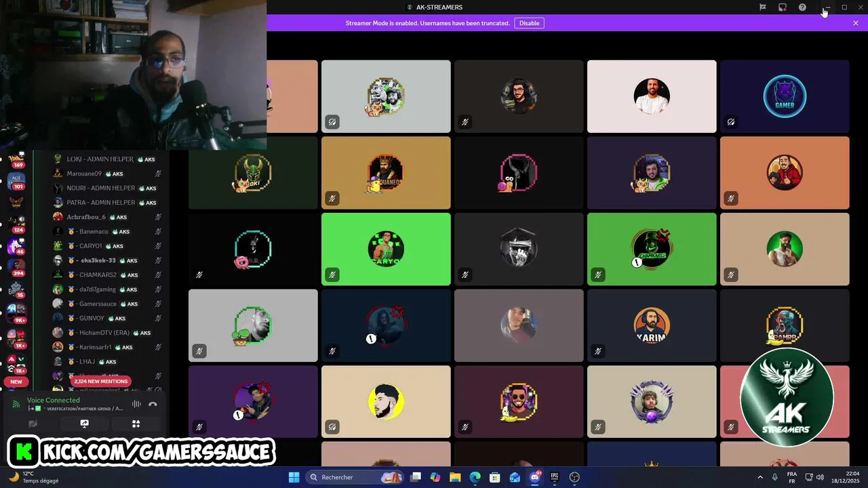
Task: Open File Explorer on taskbar
Action: pos(455,477)
